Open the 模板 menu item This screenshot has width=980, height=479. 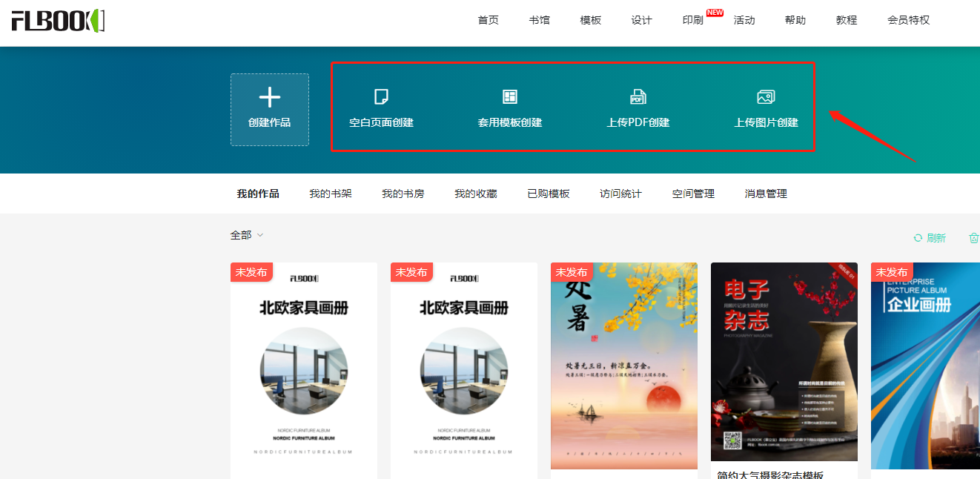[591, 20]
